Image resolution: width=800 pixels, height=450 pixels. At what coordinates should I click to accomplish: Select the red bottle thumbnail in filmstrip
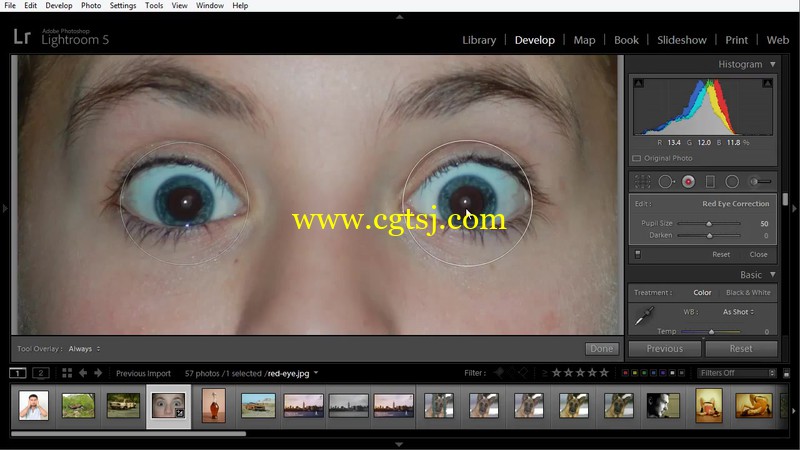pos(214,406)
